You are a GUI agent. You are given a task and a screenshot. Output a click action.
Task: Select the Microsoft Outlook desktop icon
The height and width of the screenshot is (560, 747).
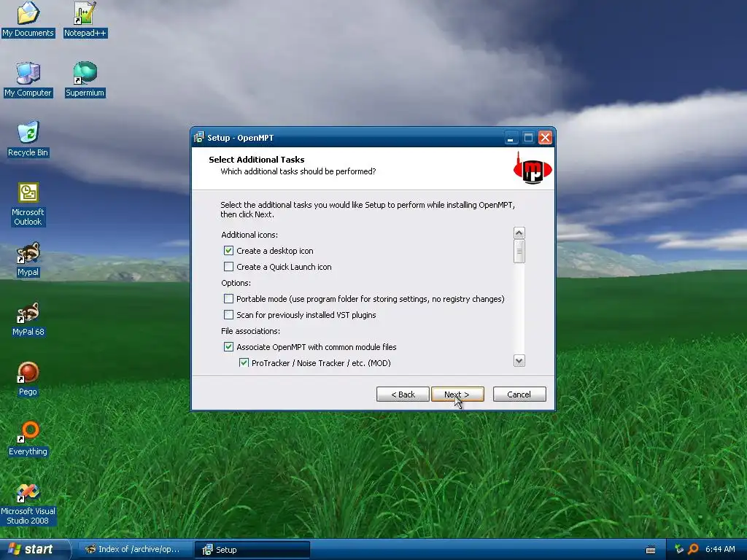28,204
